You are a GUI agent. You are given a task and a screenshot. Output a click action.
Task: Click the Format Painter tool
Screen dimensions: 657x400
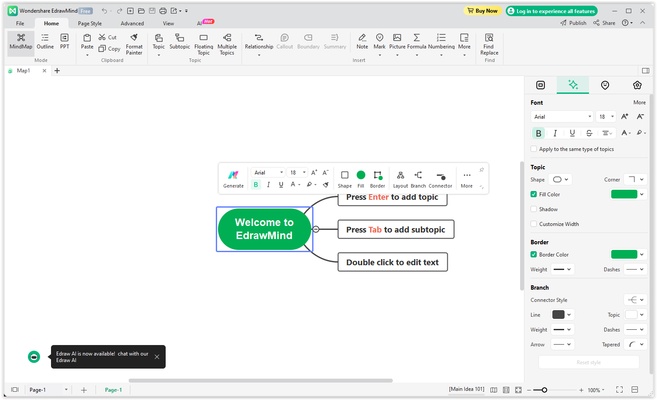[x=134, y=44]
